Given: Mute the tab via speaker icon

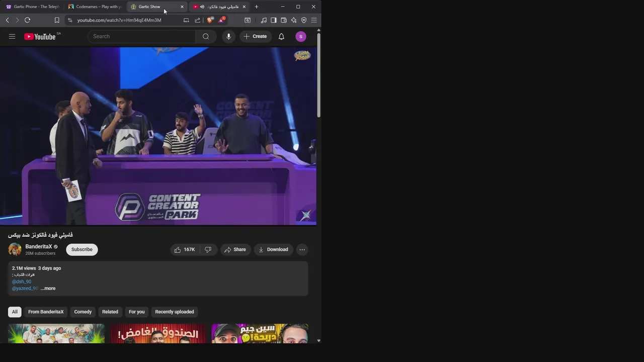Looking at the screenshot, I should pyautogui.click(x=202, y=7).
